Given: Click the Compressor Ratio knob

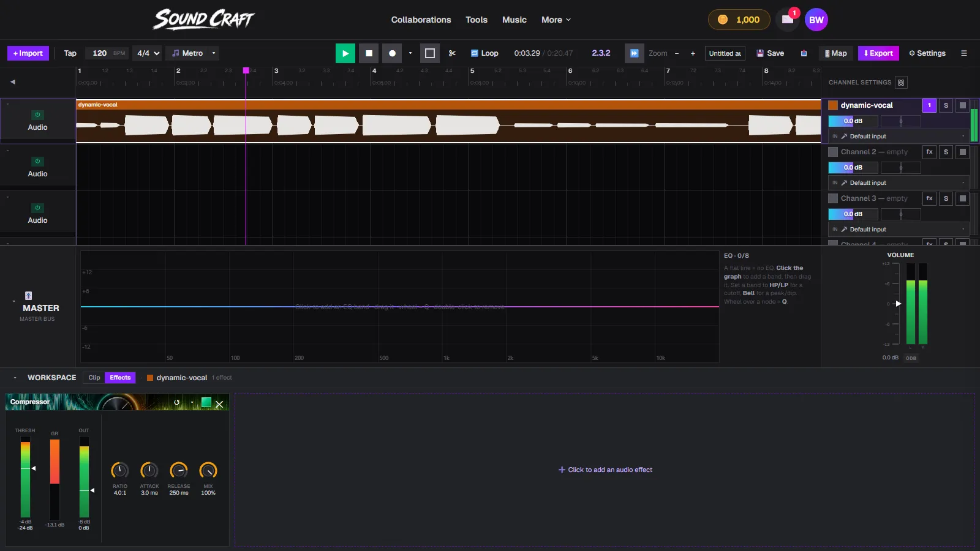Looking at the screenshot, I should tap(120, 470).
